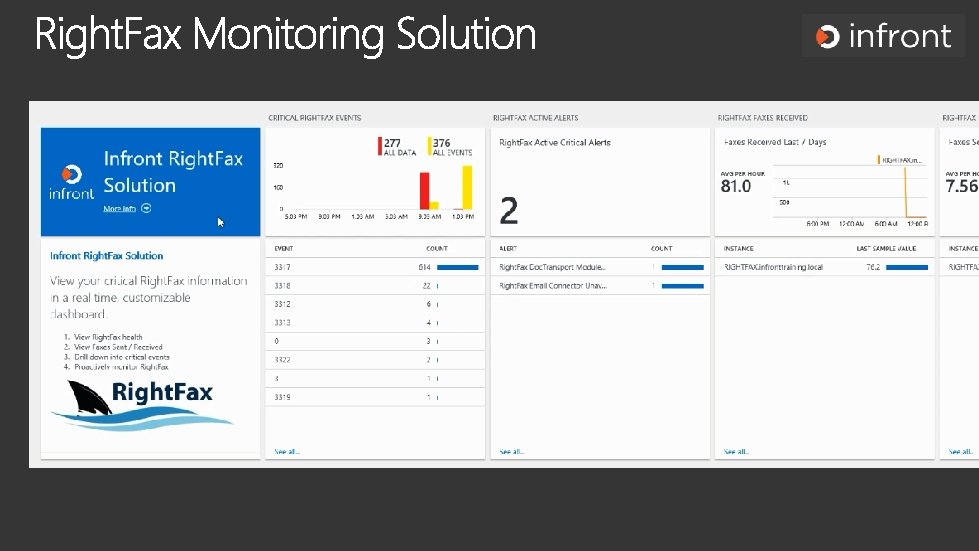Open the Faxes Received Last 7 Days tile
The width and height of the screenshot is (979, 551).
coord(825,182)
